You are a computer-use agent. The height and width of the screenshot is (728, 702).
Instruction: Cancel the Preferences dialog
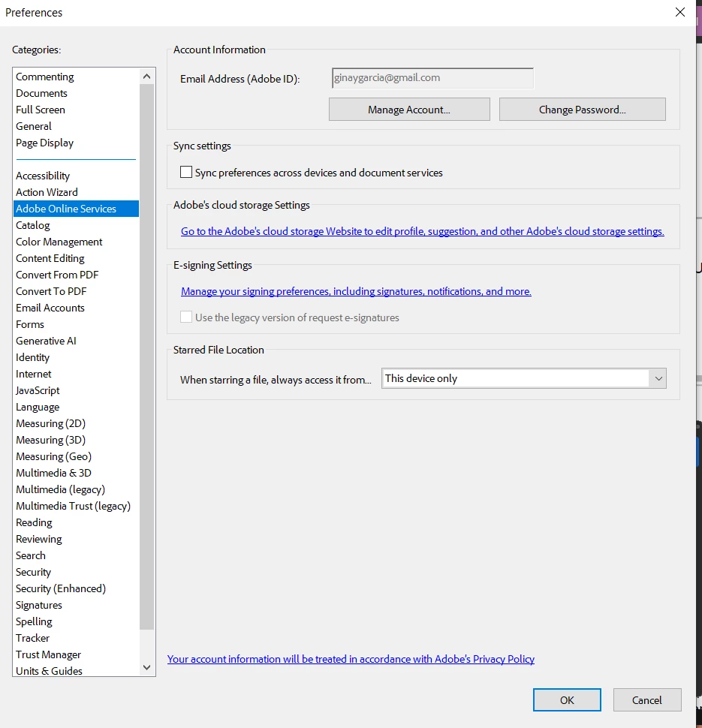pos(647,699)
